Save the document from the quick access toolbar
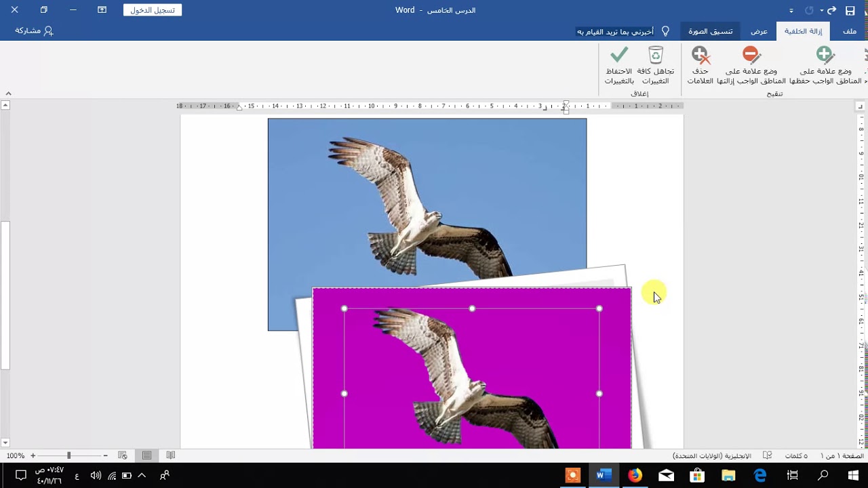This screenshot has height=488, width=868. (850, 10)
